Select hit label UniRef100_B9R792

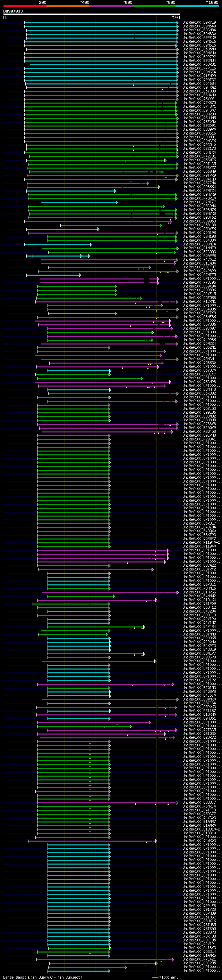click(199, 57)
